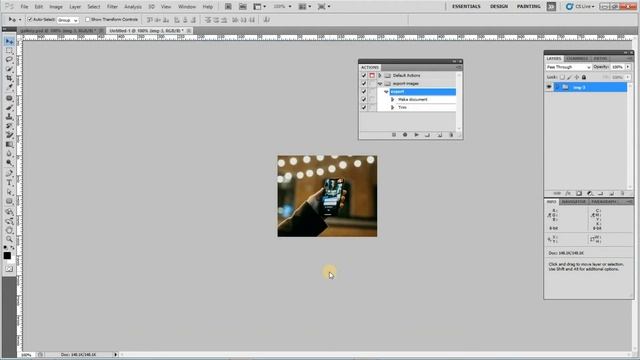Collapse the export action
The image size is (640, 360).
tap(386, 92)
